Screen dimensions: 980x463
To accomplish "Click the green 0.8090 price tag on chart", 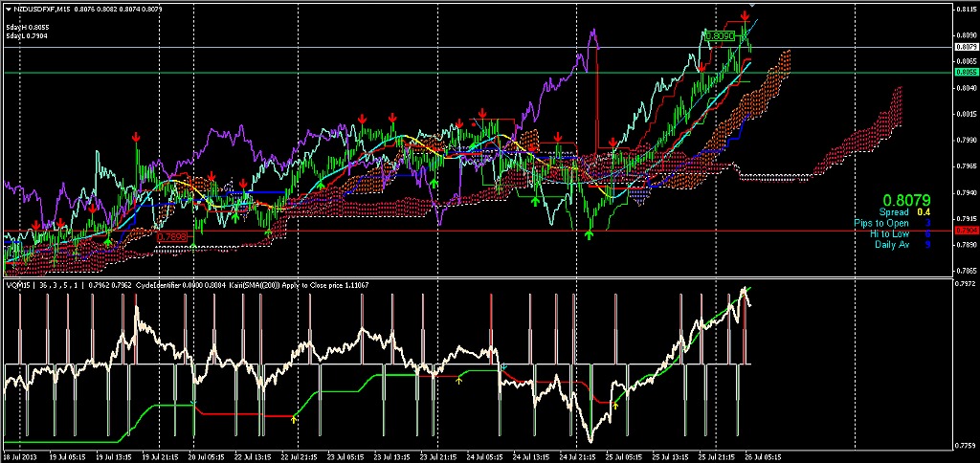I will tap(720, 36).
